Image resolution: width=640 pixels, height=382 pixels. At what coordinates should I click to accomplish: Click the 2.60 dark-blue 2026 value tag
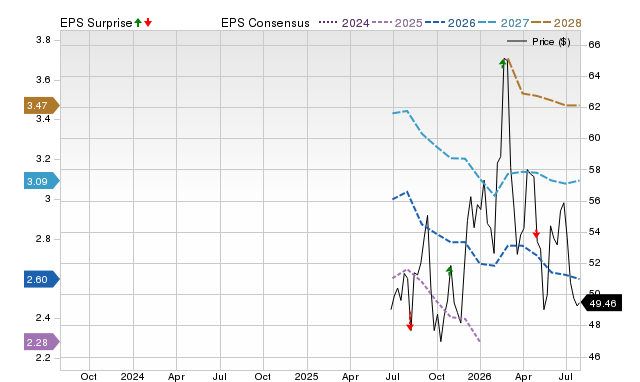(x=42, y=279)
